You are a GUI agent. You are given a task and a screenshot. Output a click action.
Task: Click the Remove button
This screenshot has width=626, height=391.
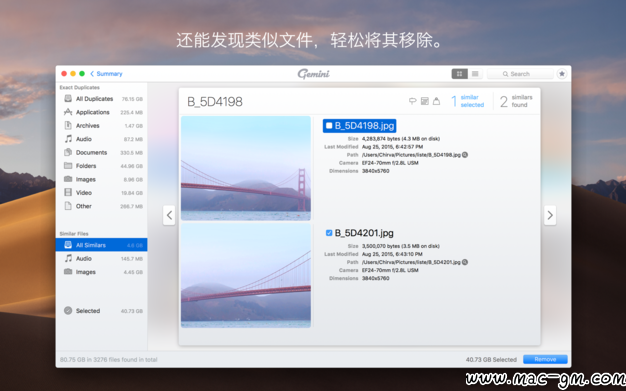pos(545,359)
